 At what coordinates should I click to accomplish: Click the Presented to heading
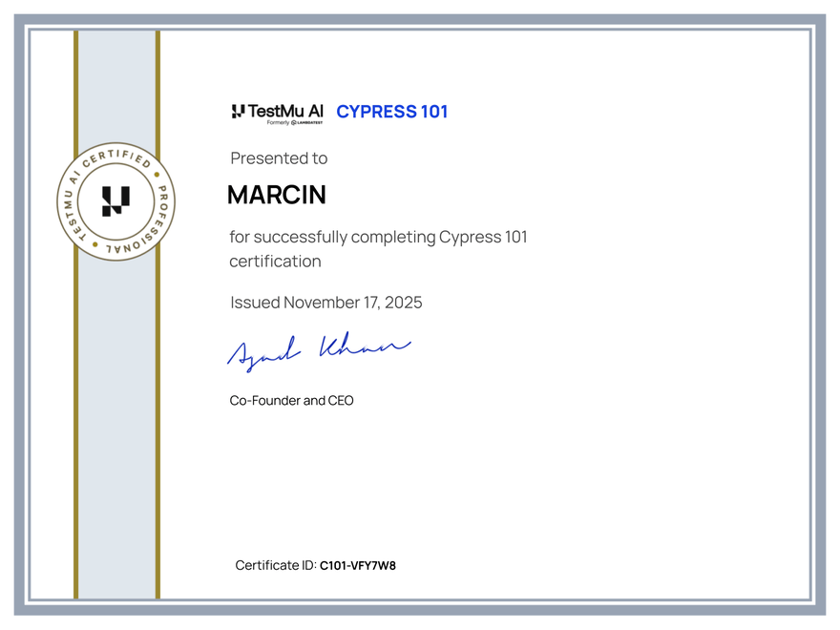(279, 158)
